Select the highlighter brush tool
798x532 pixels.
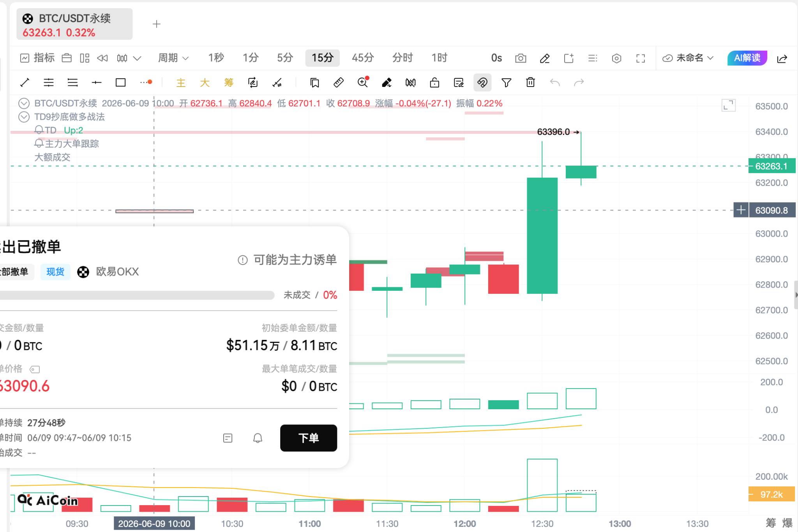pos(387,83)
